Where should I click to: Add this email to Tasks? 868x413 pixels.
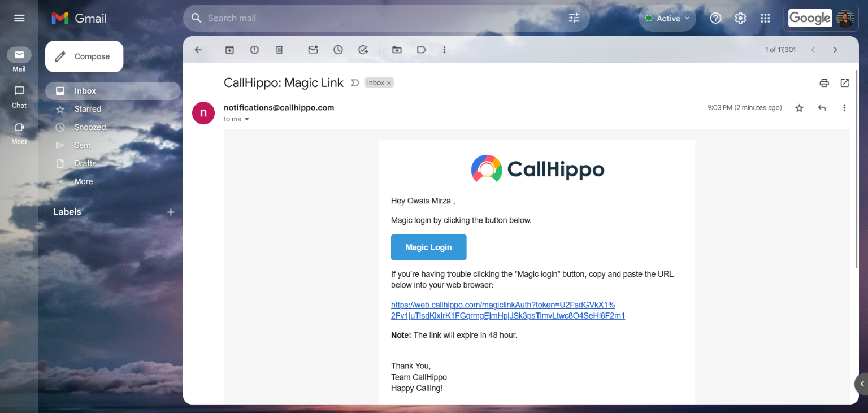point(363,50)
